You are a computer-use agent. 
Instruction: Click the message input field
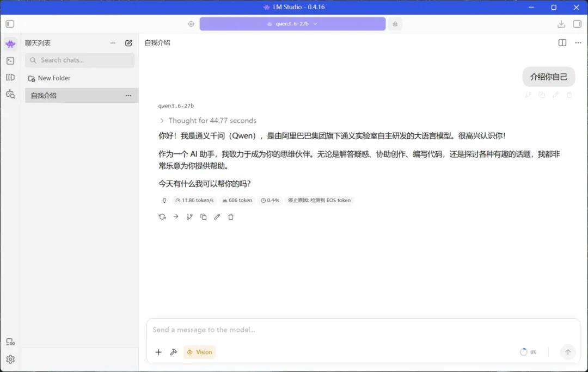363,330
